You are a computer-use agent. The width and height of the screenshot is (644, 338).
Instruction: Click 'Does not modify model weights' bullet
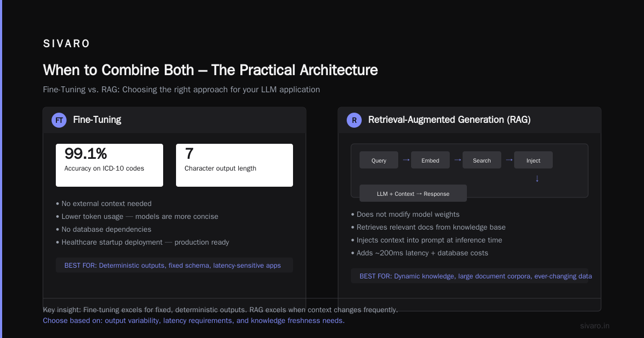coord(405,215)
